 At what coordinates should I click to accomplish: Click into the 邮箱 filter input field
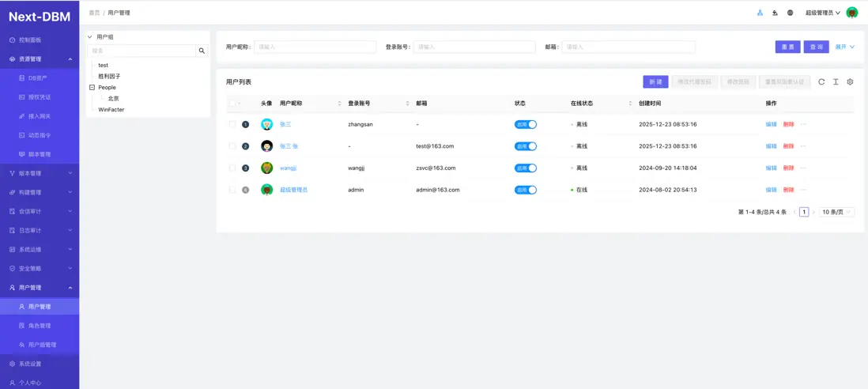pyautogui.click(x=628, y=47)
